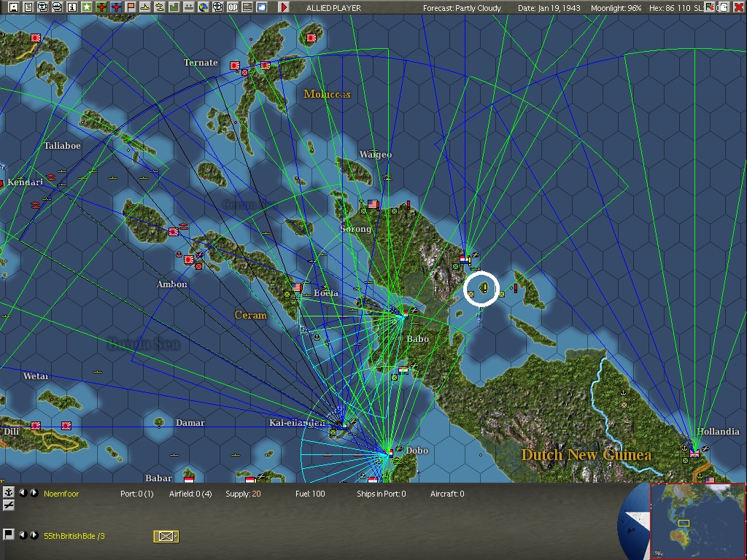
Task: Click the red plane on green background icon
Action: [101, 7]
